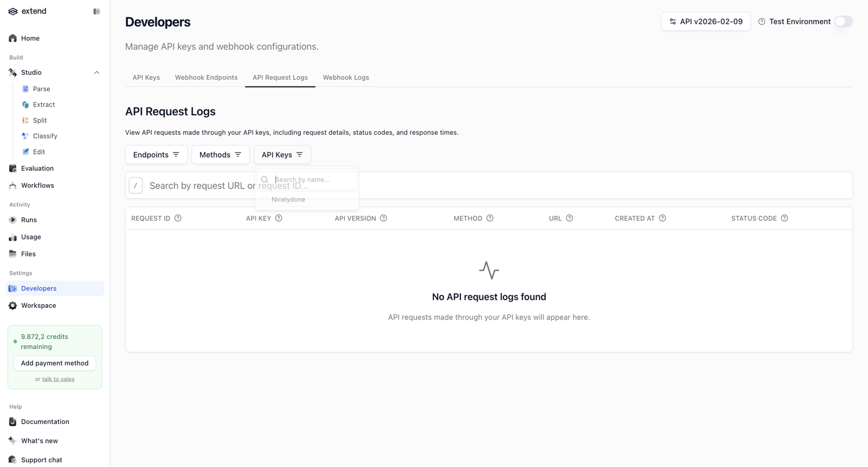
Task: Click the Split icon in sidebar
Action: (x=25, y=120)
